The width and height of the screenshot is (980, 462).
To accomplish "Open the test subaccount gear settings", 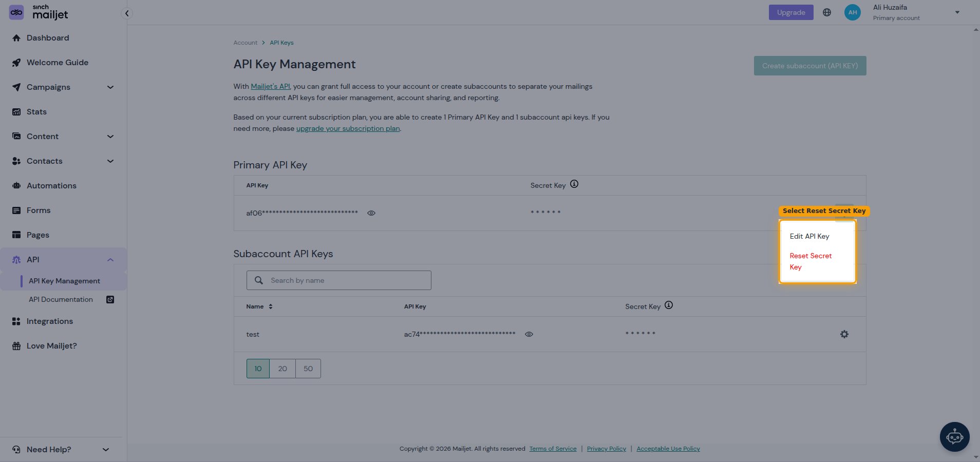I will click(844, 334).
